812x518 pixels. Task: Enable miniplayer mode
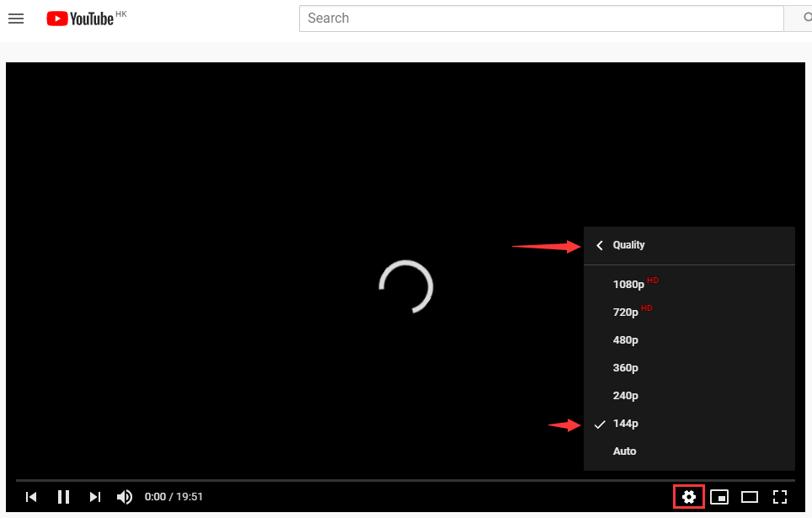719,497
